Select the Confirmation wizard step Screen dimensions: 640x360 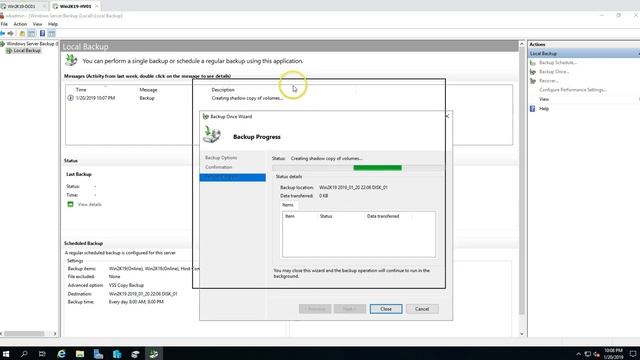pyautogui.click(x=218, y=167)
